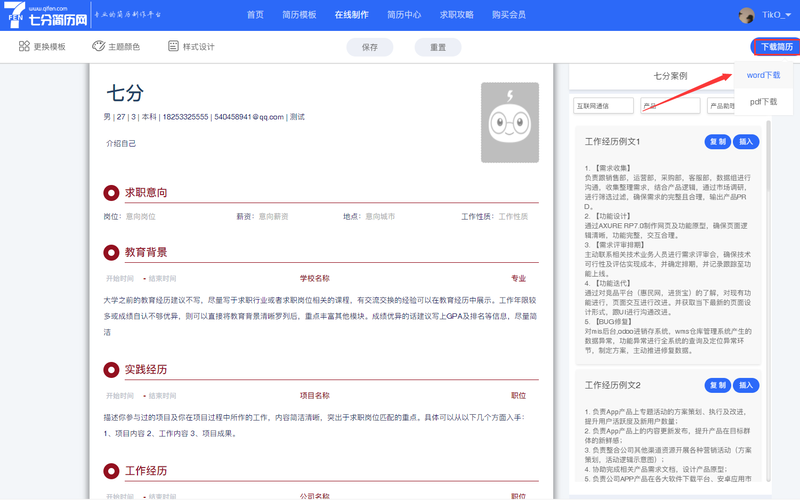This screenshot has width=800, height=500.
Task: Copy 工作经历例文2 with 复制 button
Action: (x=718, y=385)
